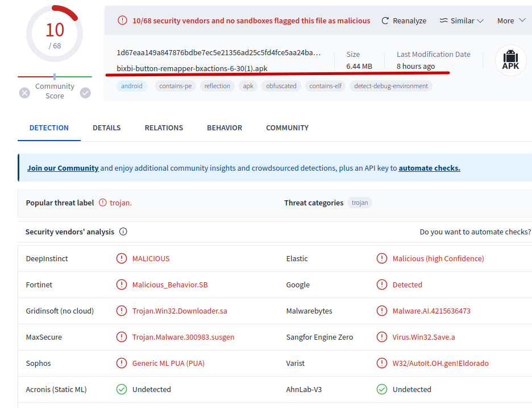Click the Reanalyze refresh icon
This screenshot has height=408, width=532.
pyautogui.click(x=385, y=21)
